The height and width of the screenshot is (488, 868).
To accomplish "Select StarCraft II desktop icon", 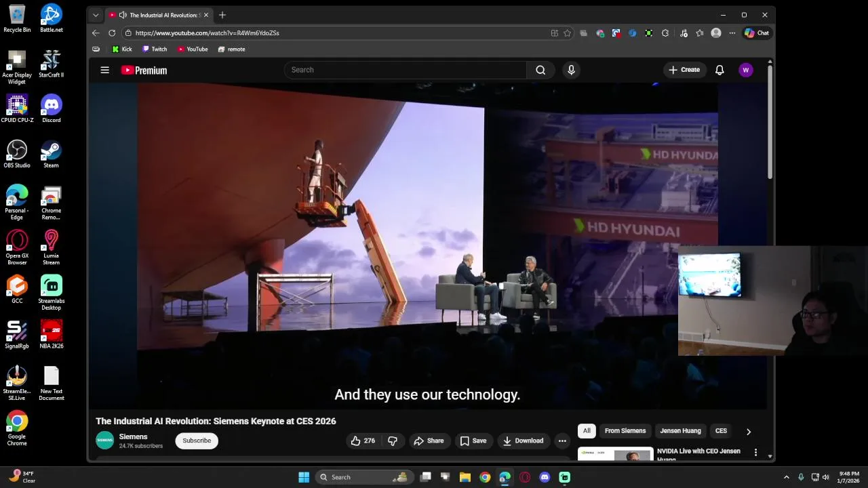I will click(x=52, y=64).
